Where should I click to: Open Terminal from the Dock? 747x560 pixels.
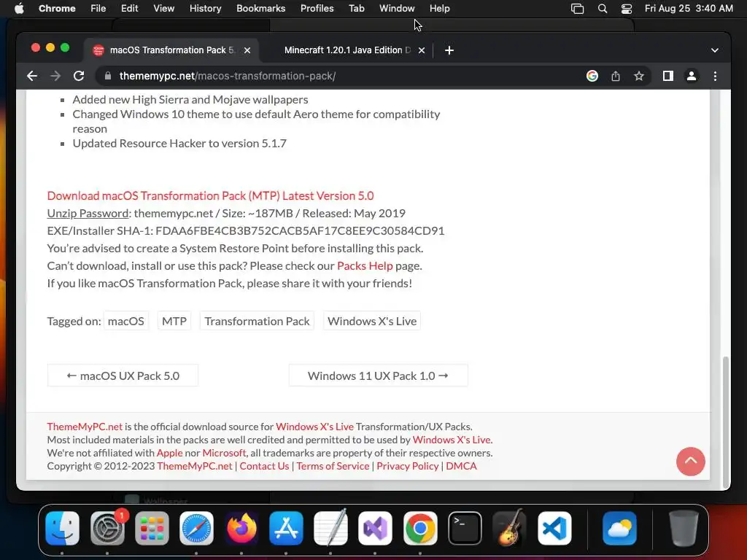coord(465,528)
